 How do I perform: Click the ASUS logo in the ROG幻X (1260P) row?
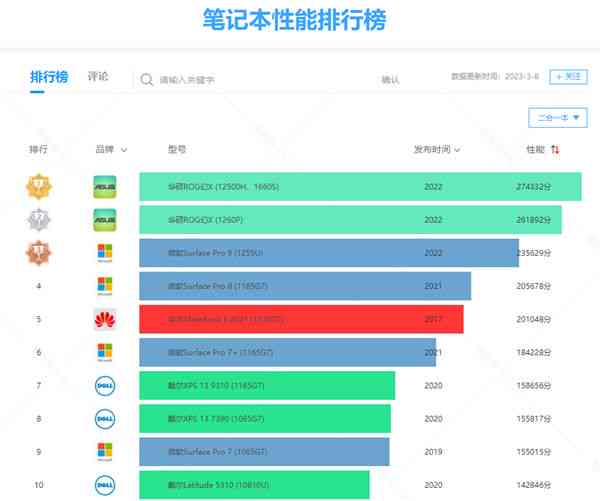[105, 220]
